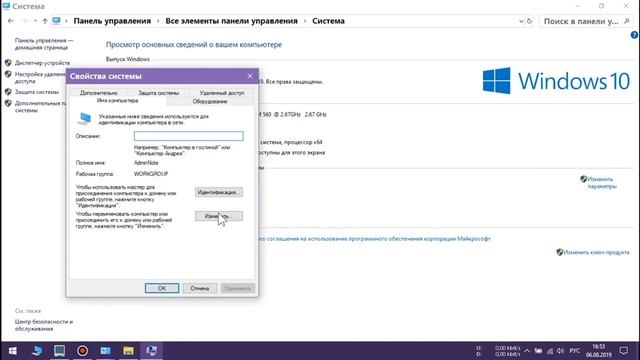Open recent locations dropdown near navigation arrows
Image resolution: width=640 pixels, height=360 pixels.
click(35, 21)
